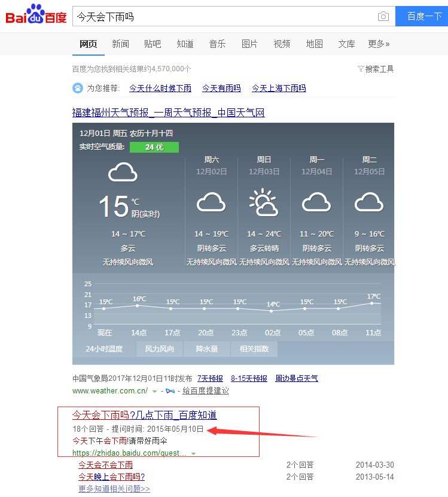Viewport: 448px width, 497px height.
Task: Click the 阴(实时) current condition label
Action: click(x=145, y=214)
